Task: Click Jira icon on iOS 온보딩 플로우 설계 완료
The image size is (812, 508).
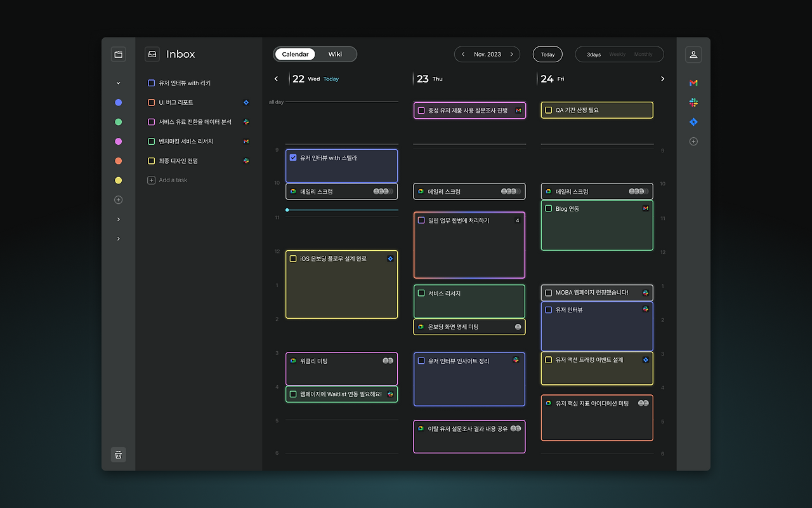Action: point(390,258)
